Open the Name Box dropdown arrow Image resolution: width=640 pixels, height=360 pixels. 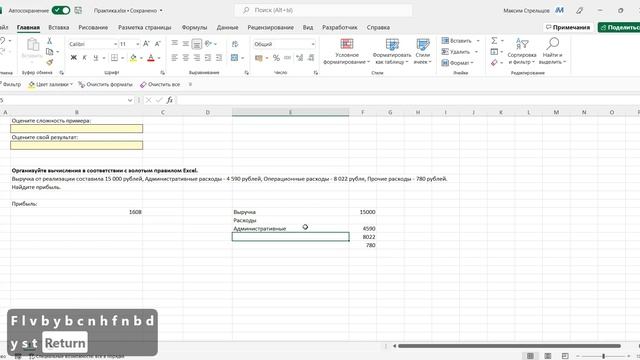[x=130, y=100]
